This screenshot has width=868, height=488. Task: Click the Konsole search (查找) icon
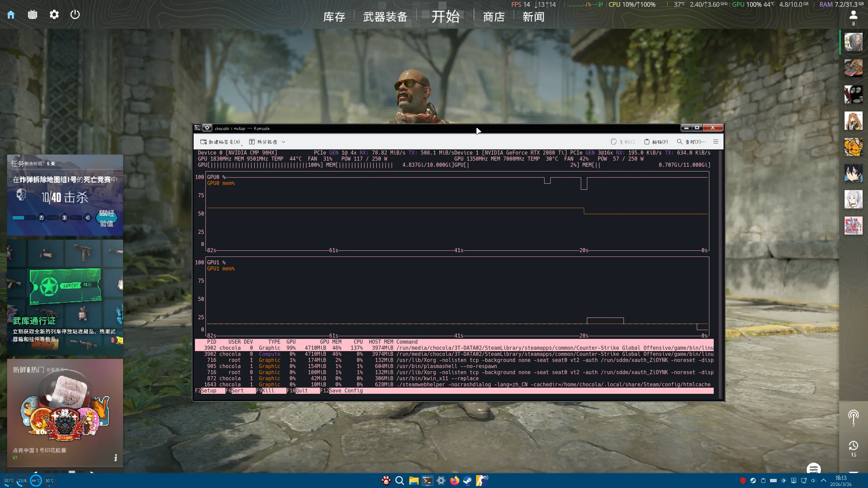pos(679,142)
